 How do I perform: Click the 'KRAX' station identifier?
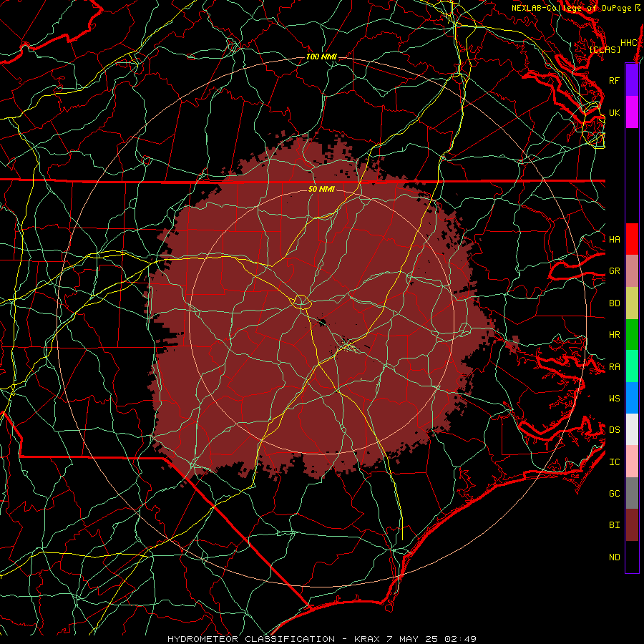tap(367, 639)
